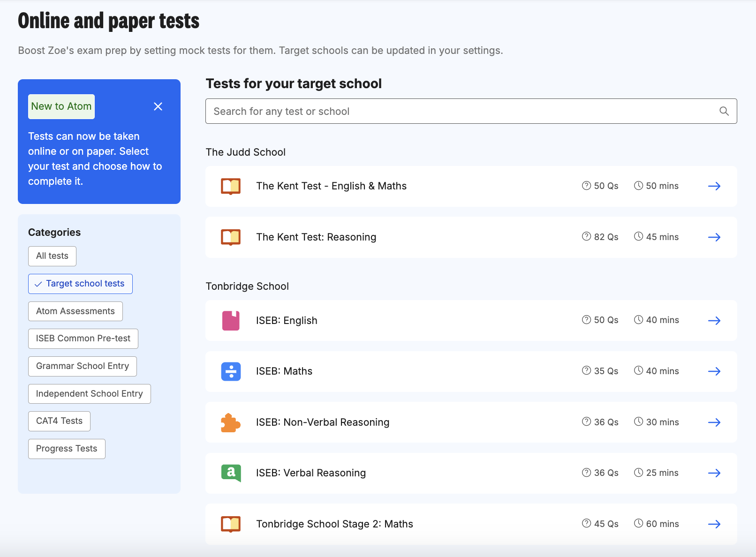Select the All tests category

pyautogui.click(x=52, y=256)
